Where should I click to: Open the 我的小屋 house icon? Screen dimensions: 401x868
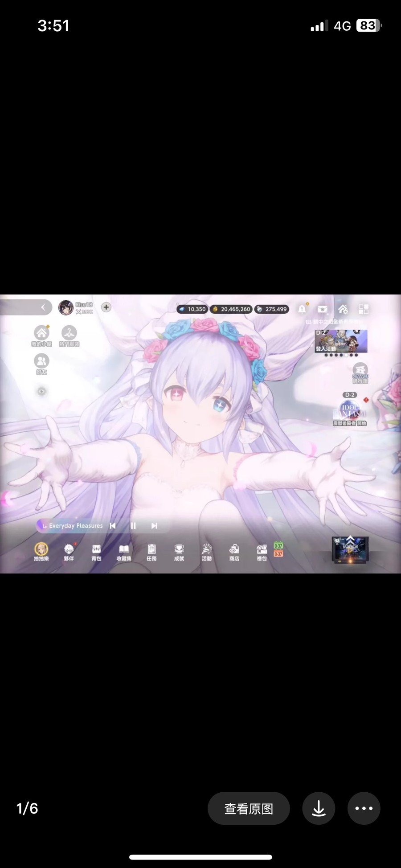(x=41, y=336)
